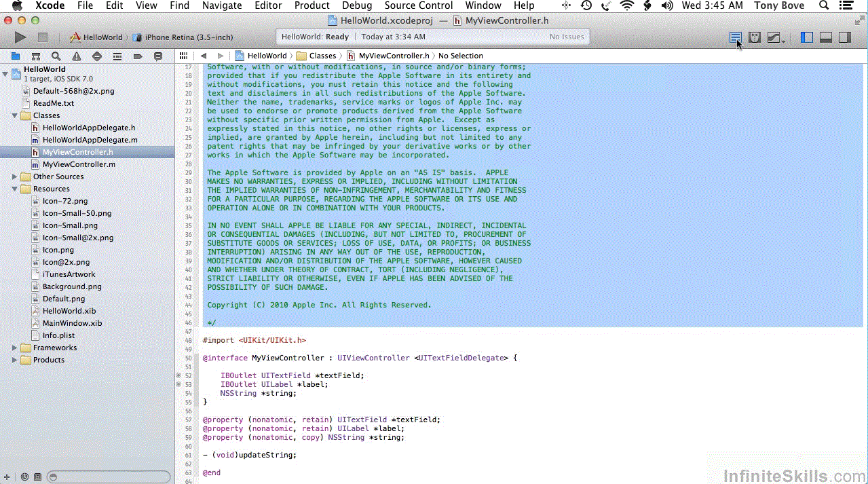Image resolution: width=868 pixels, height=484 pixels.
Task: Expand the Frameworks group
Action: 15,348
